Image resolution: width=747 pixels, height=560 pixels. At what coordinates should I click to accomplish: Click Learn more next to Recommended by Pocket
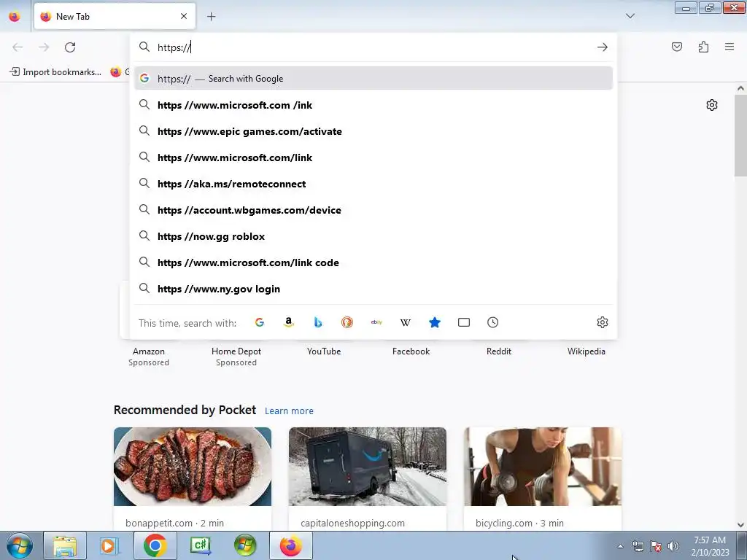289,411
